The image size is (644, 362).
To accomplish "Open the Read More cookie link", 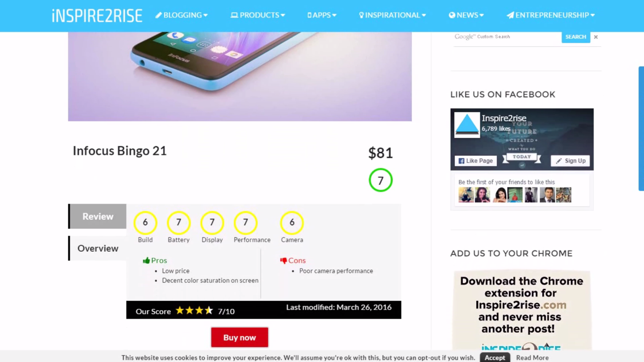I will coord(532,358).
